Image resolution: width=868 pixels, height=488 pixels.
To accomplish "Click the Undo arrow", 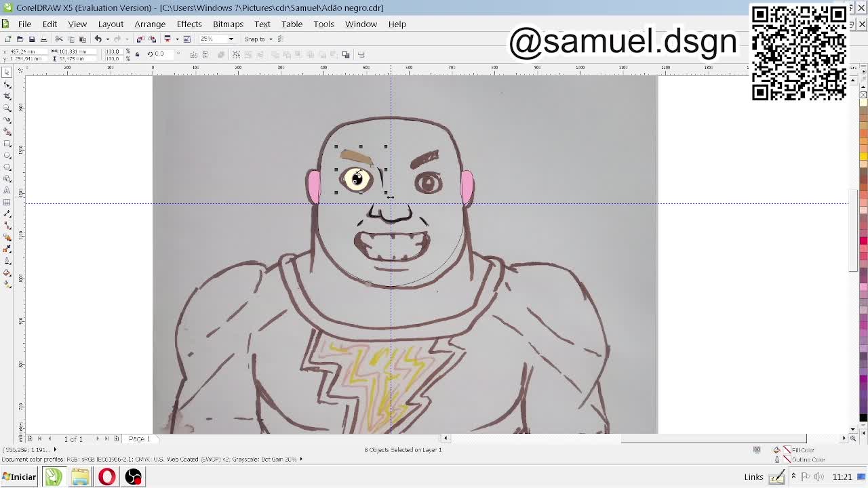I will click(x=98, y=39).
